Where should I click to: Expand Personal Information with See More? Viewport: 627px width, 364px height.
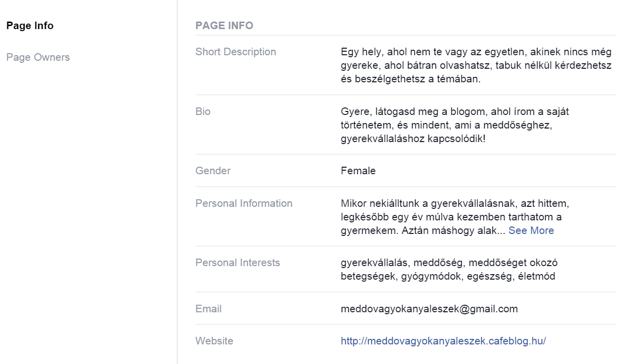[531, 230]
